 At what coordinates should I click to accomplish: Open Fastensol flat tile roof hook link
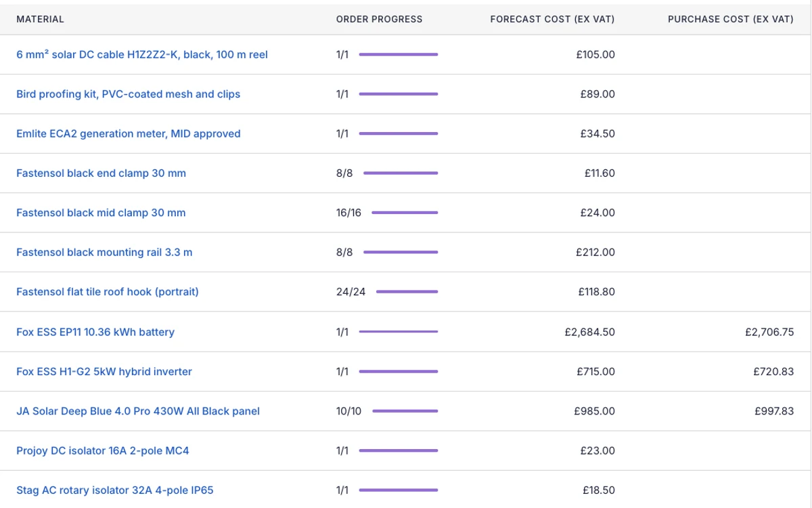point(108,292)
